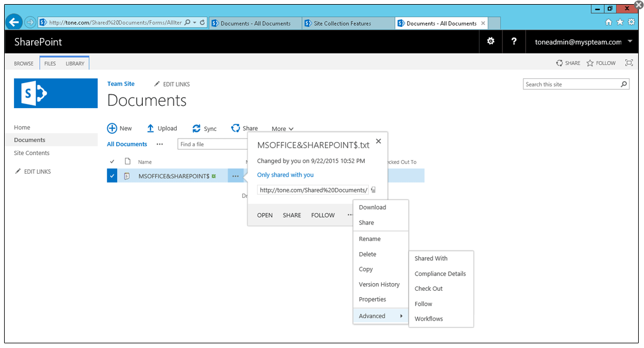Screen dimensions: 644x348
Task: Open Version History from the menu
Action: point(381,284)
